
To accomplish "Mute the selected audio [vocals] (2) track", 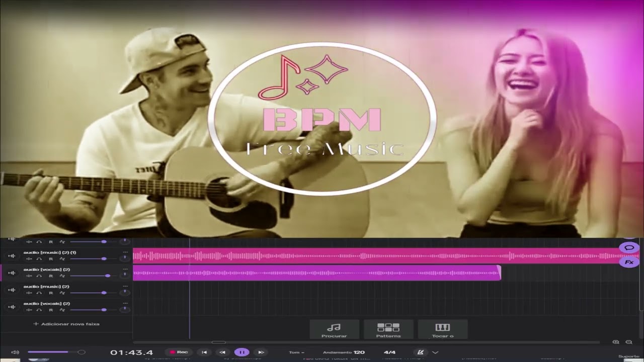I will (x=29, y=276).
